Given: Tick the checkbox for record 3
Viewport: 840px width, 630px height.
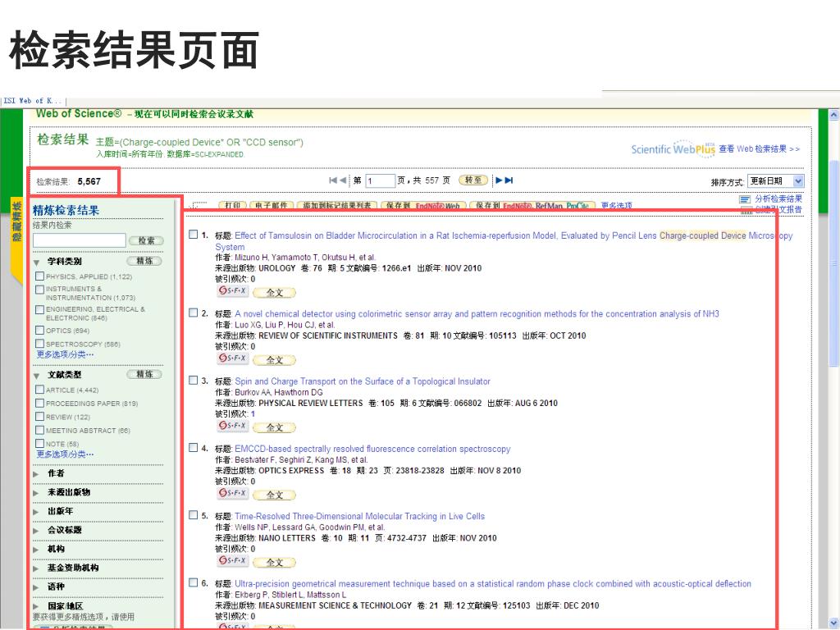Looking at the screenshot, I should (194, 381).
